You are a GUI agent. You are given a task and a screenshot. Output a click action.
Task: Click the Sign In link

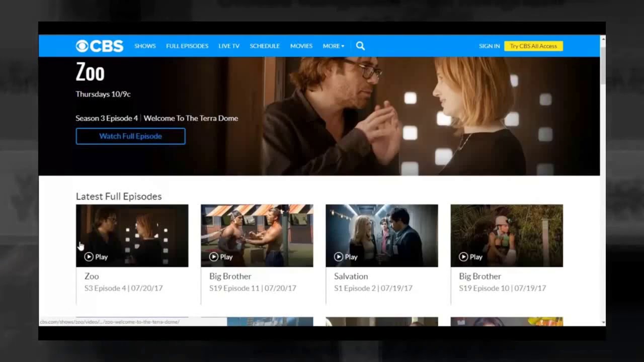coord(490,46)
